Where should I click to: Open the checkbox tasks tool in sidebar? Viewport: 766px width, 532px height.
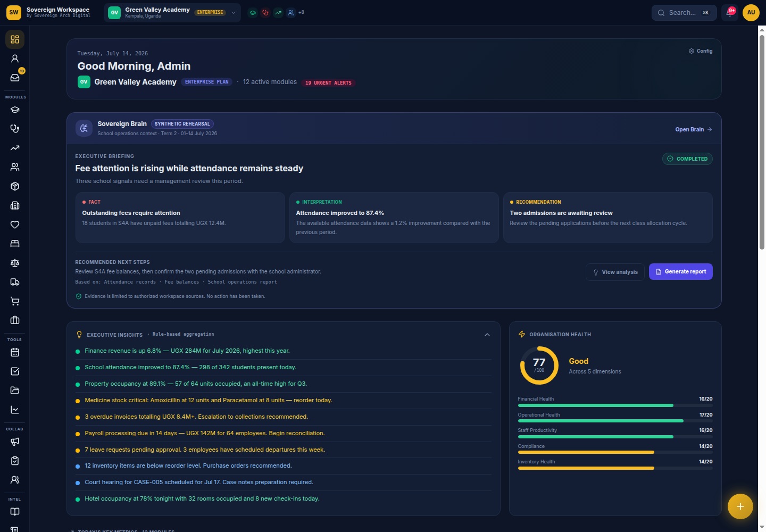pos(15,371)
